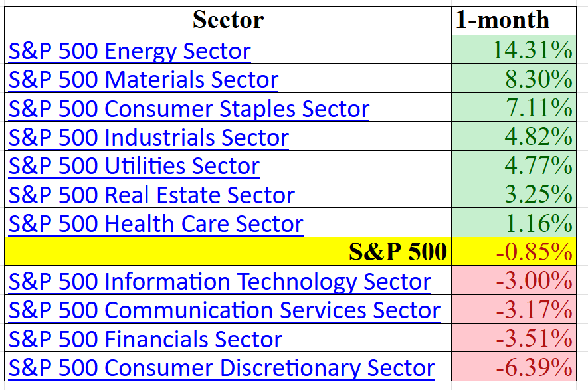Select the 8.30% Materials return cell

(514, 80)
